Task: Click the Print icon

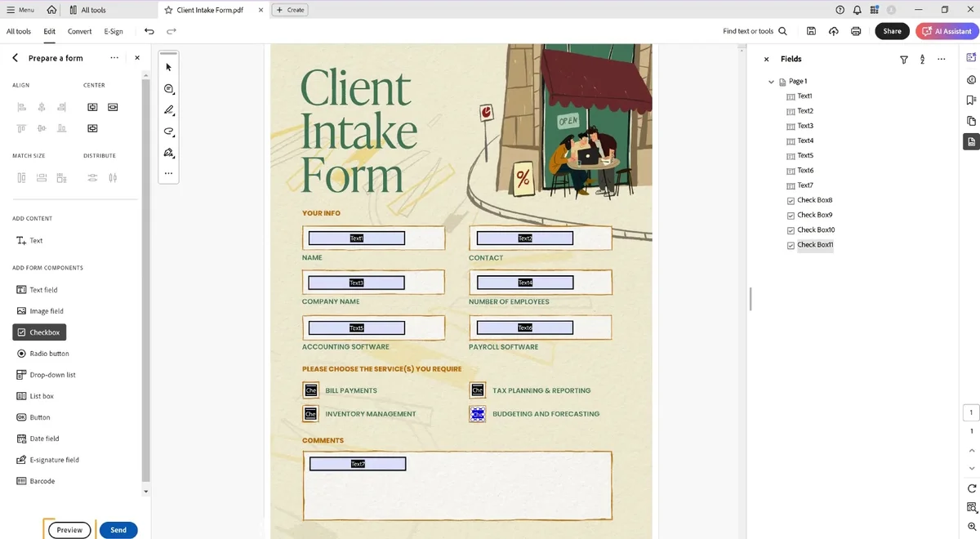Action: coord(855,31)
